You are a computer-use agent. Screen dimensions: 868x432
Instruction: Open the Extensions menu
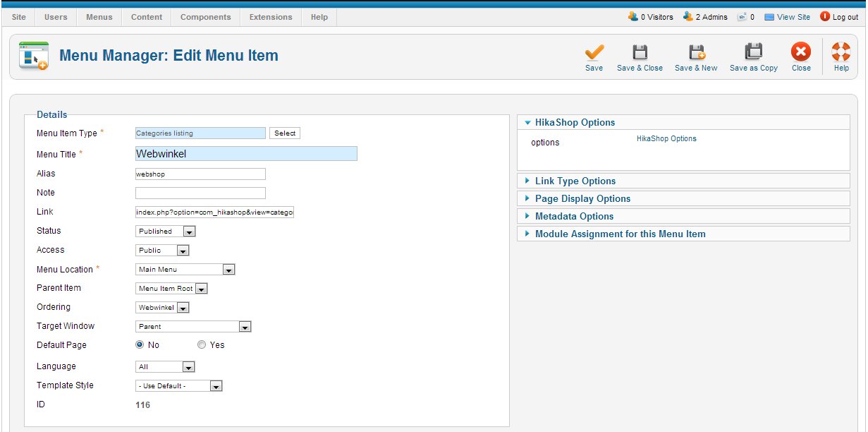click(x=271, y=17)
